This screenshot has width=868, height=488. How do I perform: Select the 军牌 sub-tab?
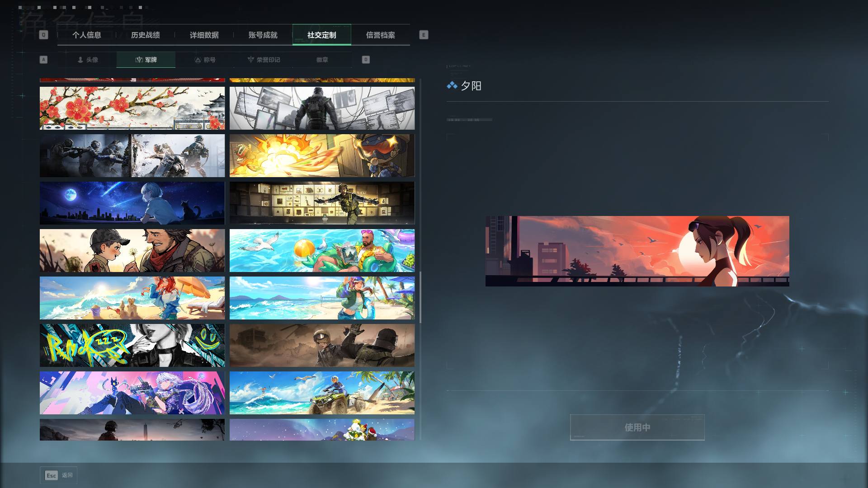click(146, 60)
